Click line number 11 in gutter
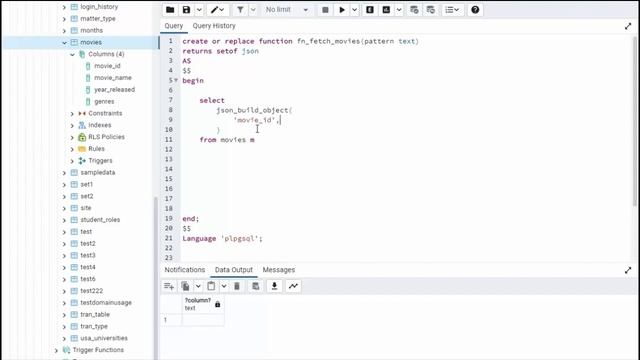 pos(169,139)
